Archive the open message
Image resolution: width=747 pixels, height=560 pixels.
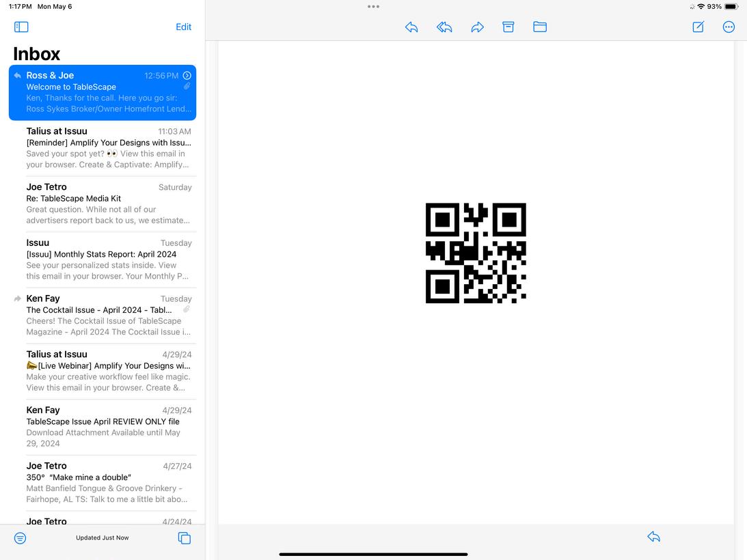508,27
